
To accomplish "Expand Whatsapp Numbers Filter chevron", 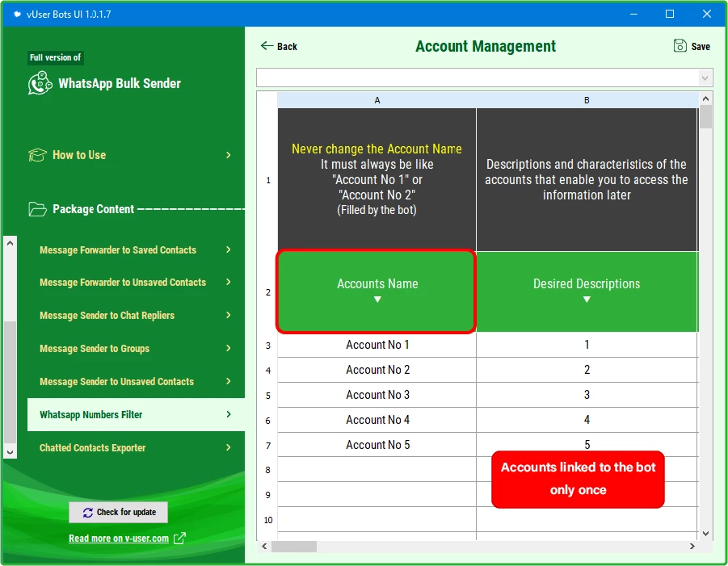I will click(228, 414).
